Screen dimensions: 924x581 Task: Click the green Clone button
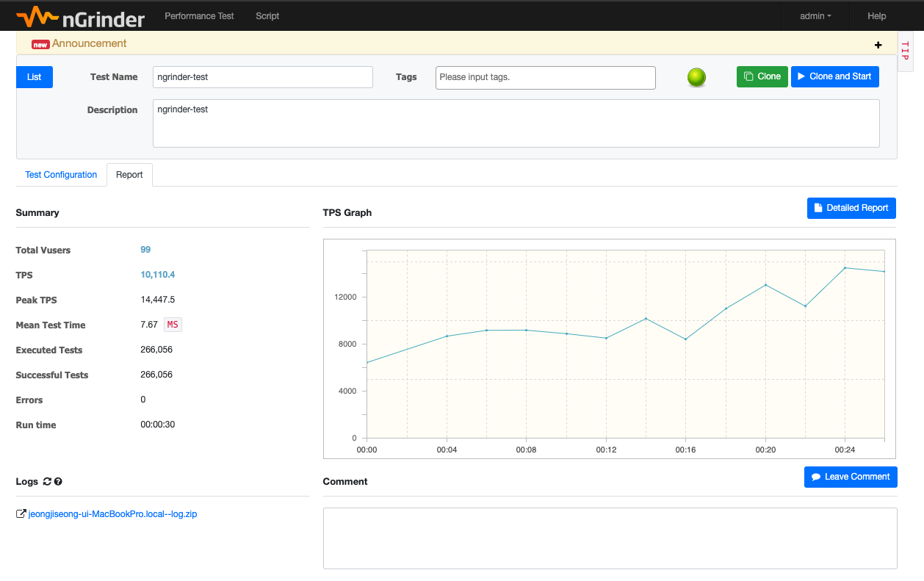pyautogui.click(x=762, y=76)
